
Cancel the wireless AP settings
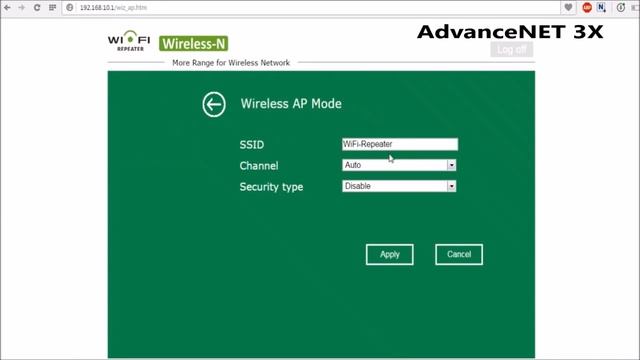click(459, 255)
